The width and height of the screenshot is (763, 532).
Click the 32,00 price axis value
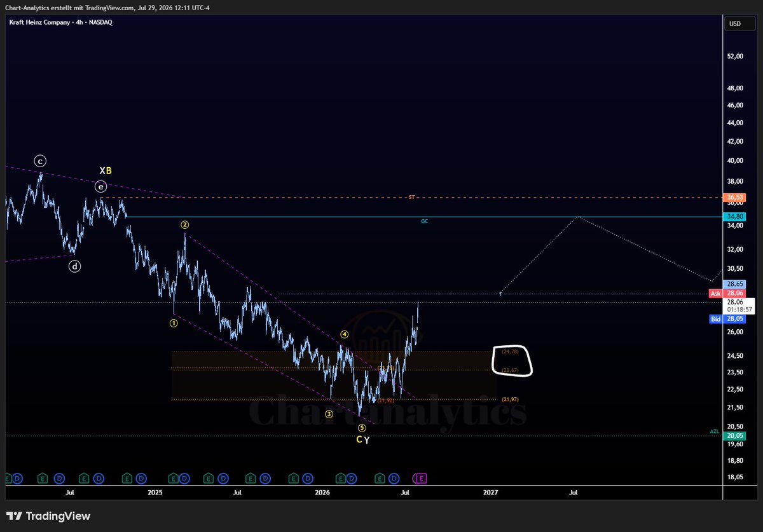coord(735,249)
